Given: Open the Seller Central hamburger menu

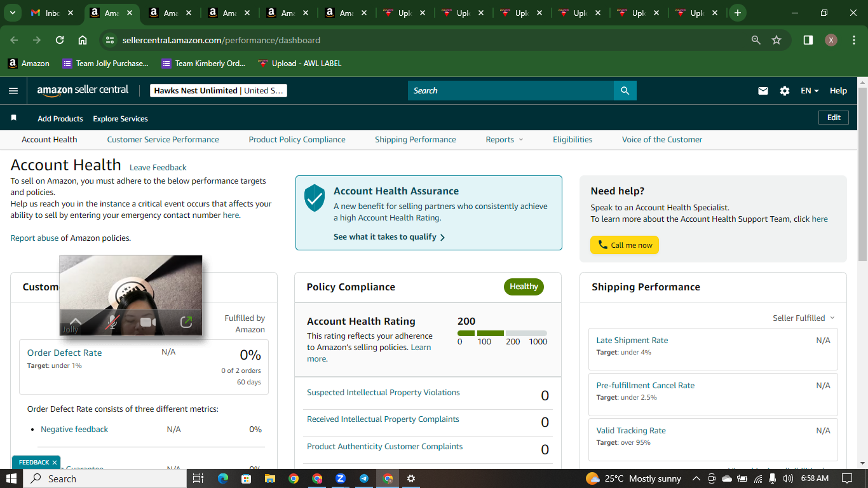Looking at the screenshot, I should [x=13, y=91].
